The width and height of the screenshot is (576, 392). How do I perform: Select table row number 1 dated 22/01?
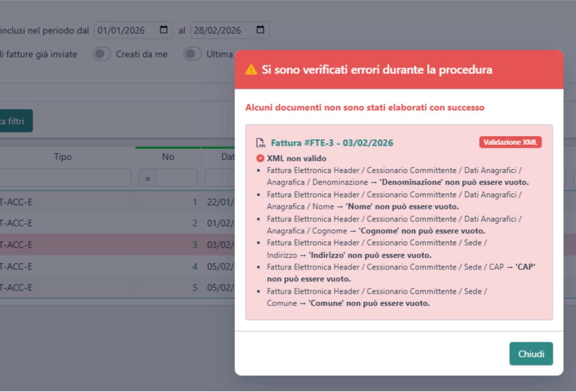[117, 202]
